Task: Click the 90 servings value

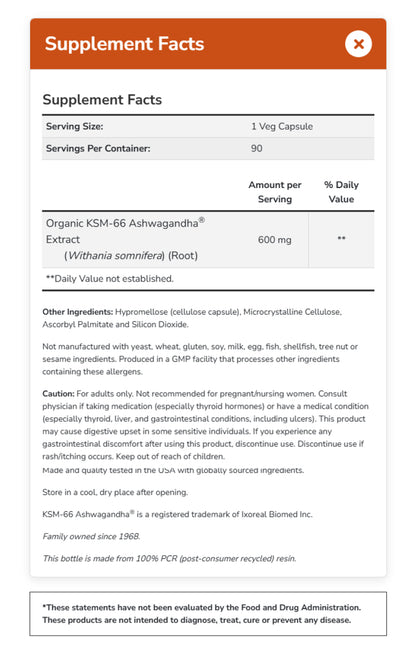Action: click(x=256, y=148)
